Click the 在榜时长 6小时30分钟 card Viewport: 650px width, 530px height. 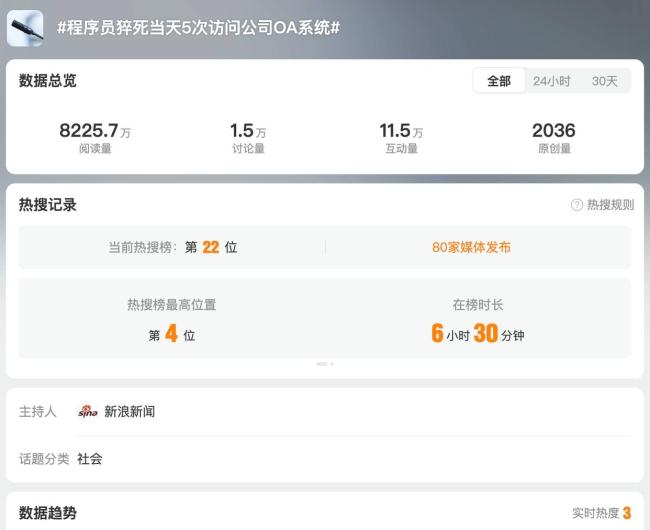click(478, 320)
